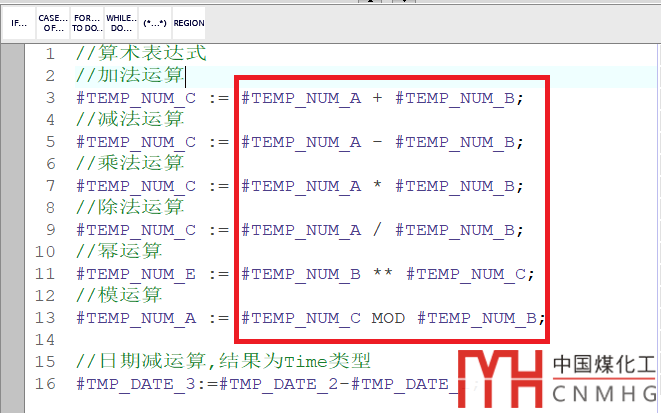Click the comment about 日期减运算 on line 15

pos(223,361)
